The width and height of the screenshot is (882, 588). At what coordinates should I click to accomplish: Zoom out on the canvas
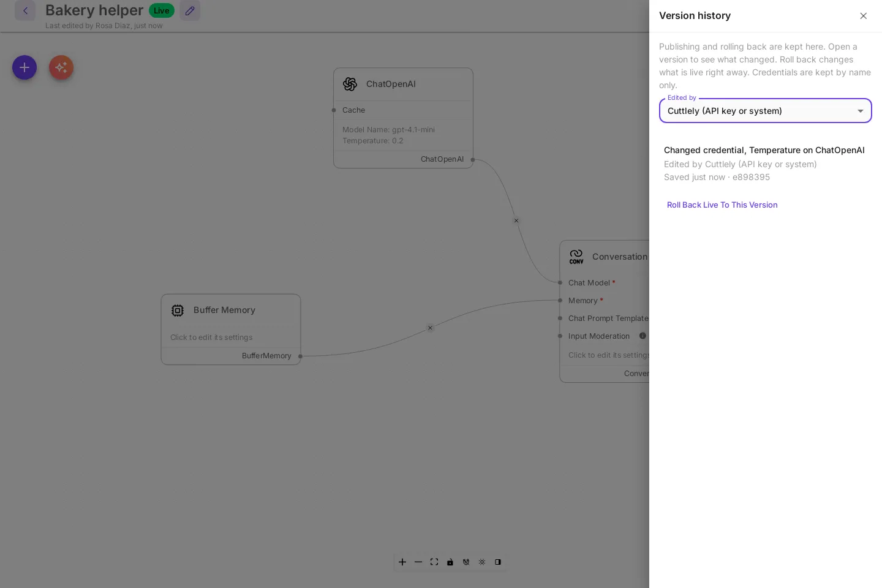tap(418, 562)
